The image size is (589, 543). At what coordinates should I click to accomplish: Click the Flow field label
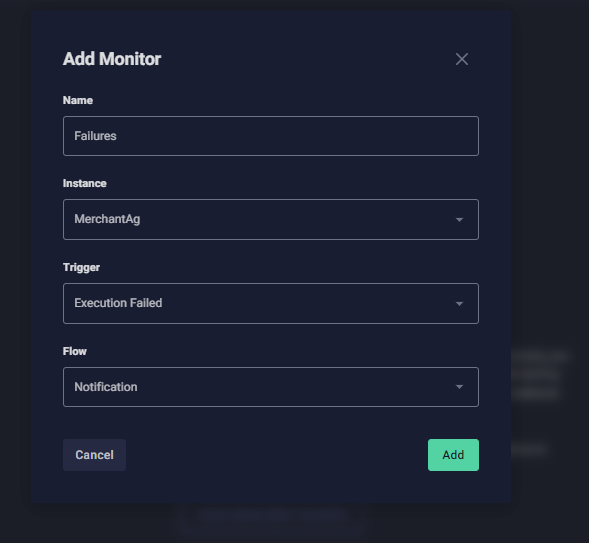click(x=75, y=351)
